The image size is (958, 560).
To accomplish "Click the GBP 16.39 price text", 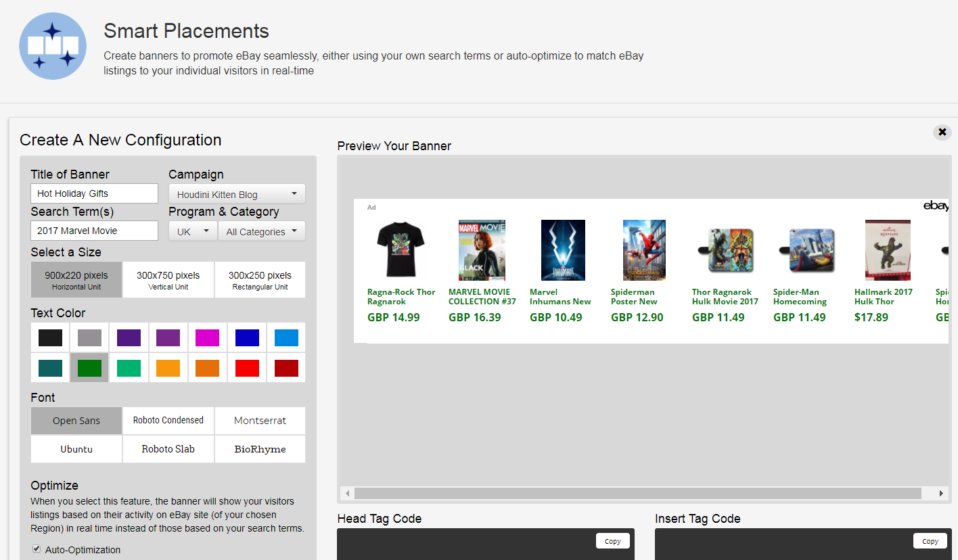I will [475, 317].
